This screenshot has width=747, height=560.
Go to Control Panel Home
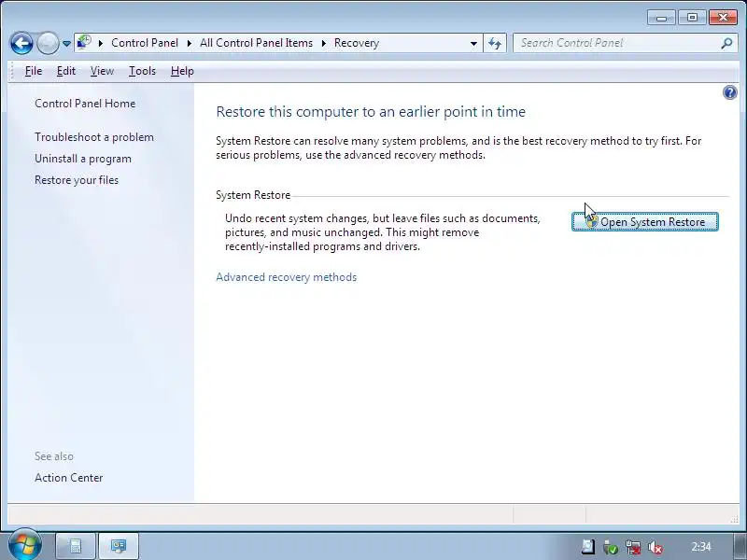click(85, 104)
